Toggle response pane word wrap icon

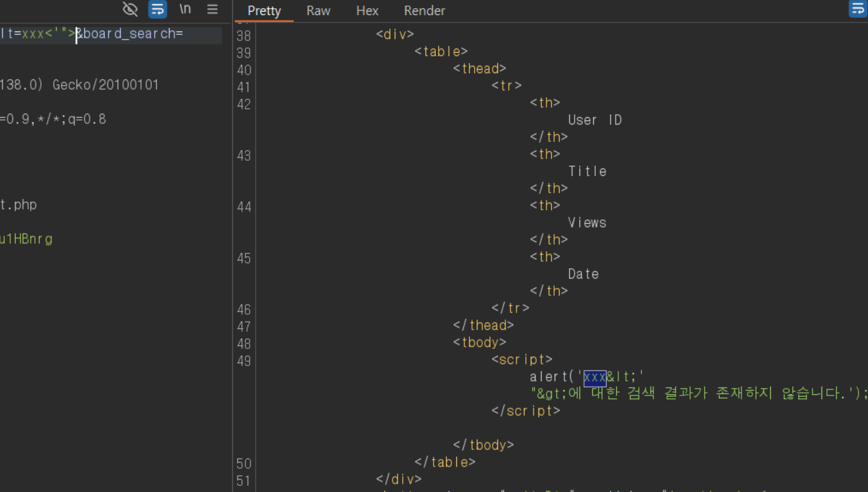[x=858, y=9]
